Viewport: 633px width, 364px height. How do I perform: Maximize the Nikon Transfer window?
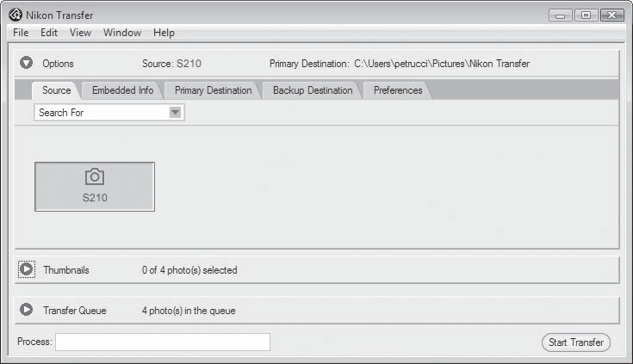click(586, 15)
